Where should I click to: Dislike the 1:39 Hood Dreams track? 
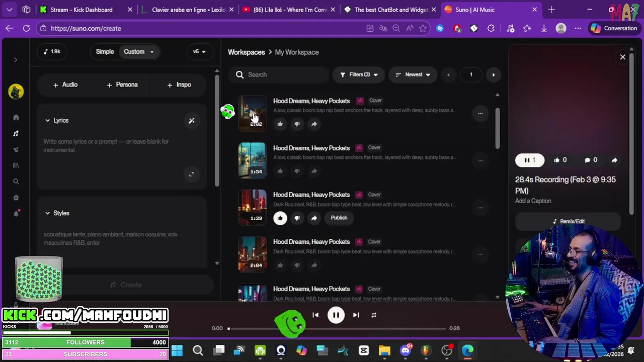(297, 218)
